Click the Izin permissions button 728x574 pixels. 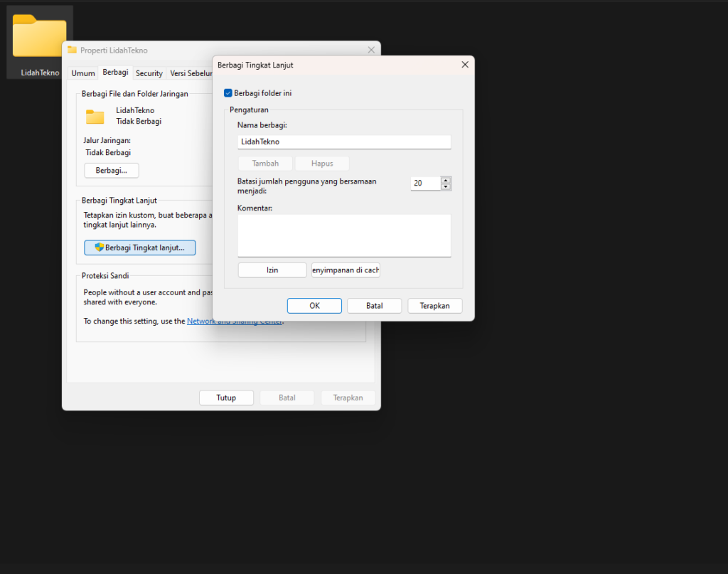272,270
